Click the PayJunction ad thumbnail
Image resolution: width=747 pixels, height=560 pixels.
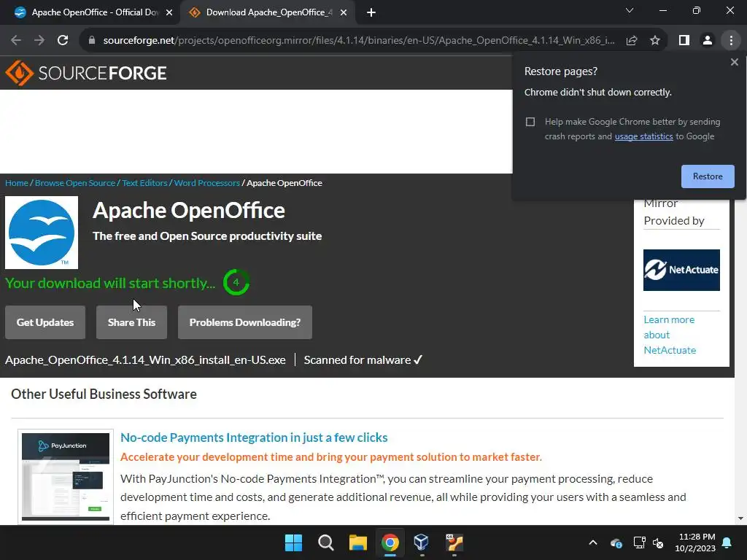click(66, 477)
